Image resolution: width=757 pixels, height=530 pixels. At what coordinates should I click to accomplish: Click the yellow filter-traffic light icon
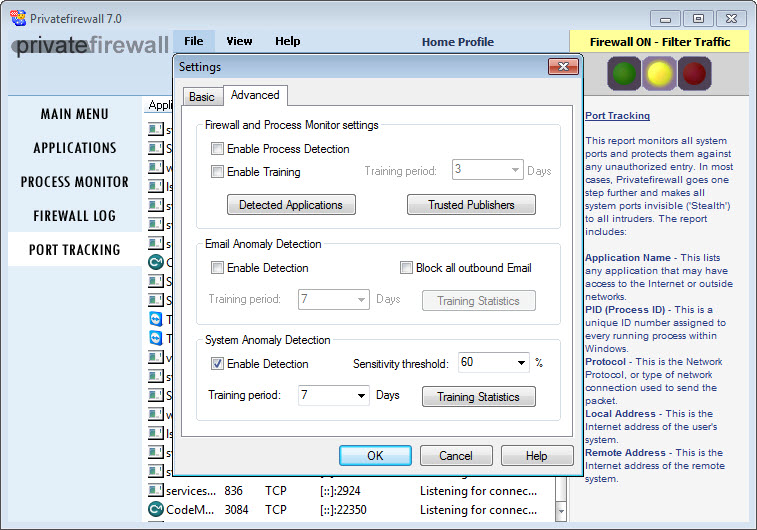point(659,73)
